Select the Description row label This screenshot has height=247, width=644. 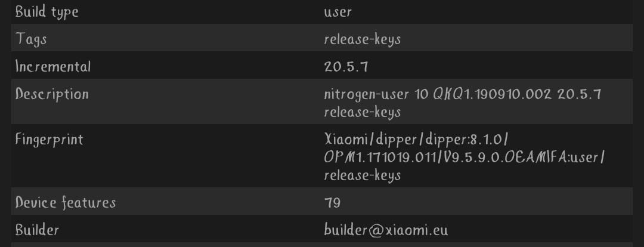(52, 94)
